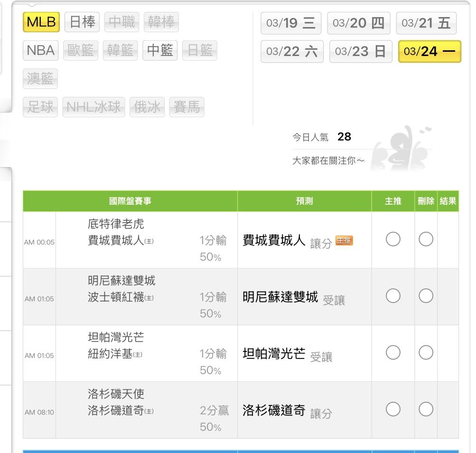
Task: Go to the 03/23 日 date
Action: (361, 51)
